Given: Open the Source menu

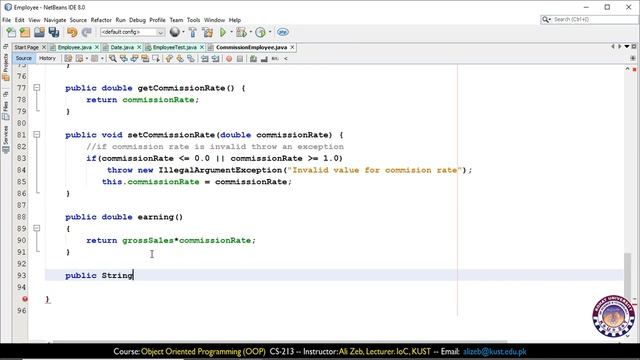Looking at the screenshot, I should pyautogui.click(x=78, y=20).
